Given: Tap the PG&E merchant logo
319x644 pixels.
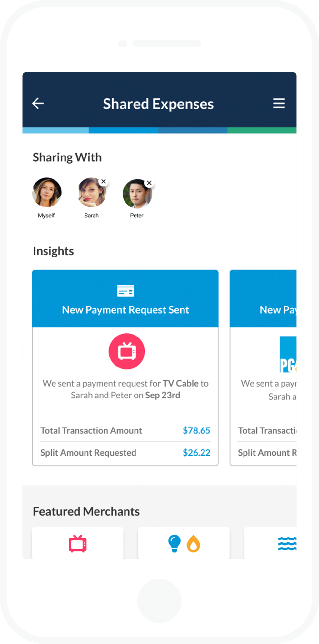Looking at the screenshot, I should click(x=288, y=355).
